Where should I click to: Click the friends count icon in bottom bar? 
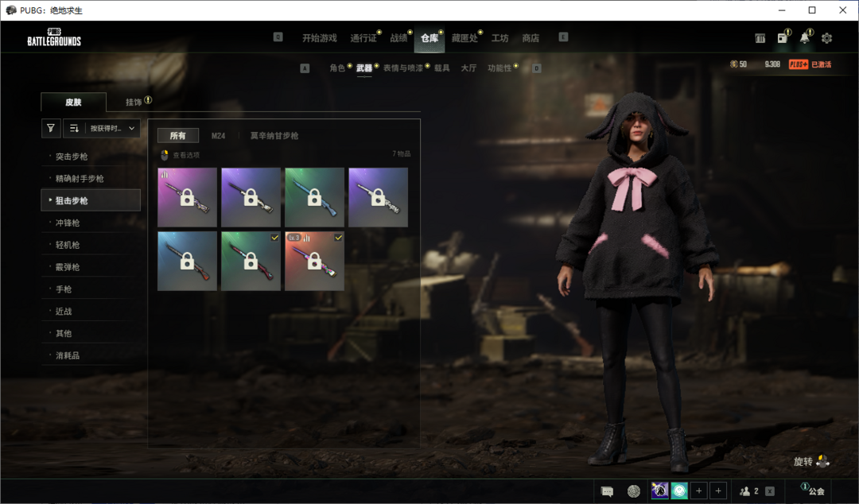(x=749, y=491)
